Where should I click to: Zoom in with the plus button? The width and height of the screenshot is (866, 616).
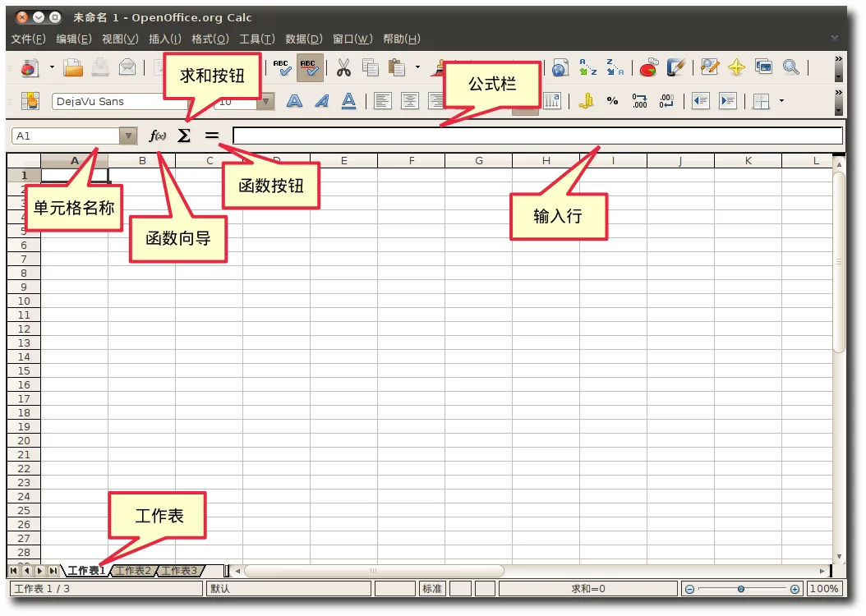tap(795, 589)
